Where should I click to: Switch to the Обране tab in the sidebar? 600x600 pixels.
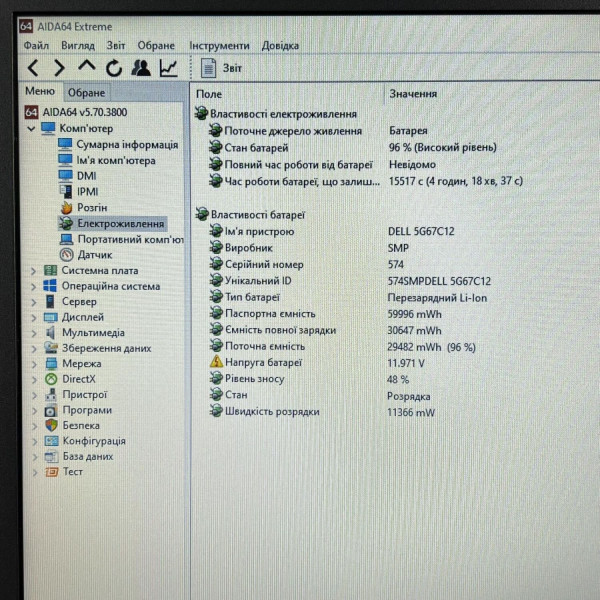click(86, 93)
